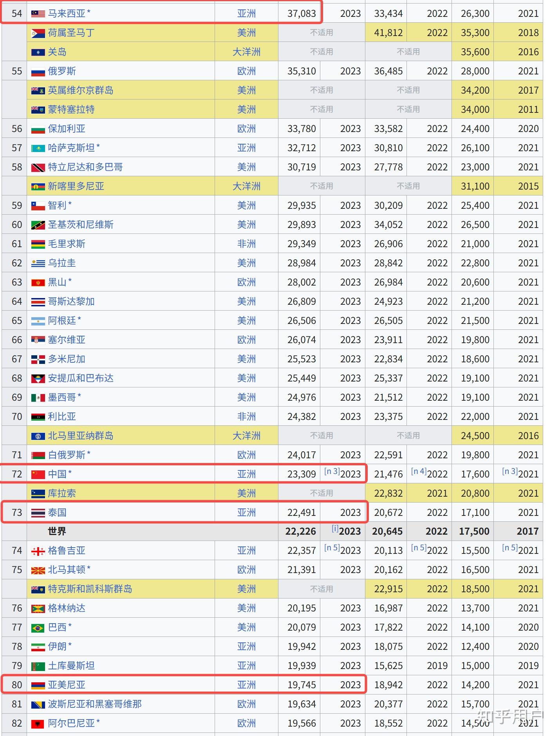Viewport: 560px width, 736px height.
Task: Click the Iran flag icon
Action: pos(38,647)
